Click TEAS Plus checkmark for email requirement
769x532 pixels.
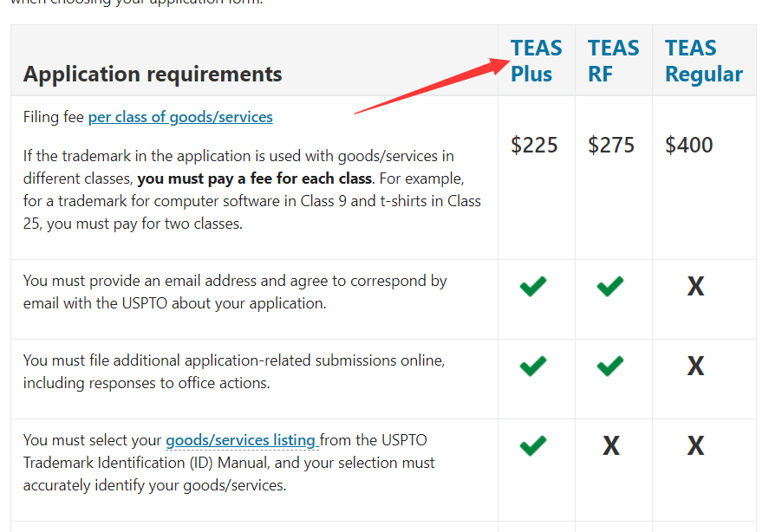[533, 286]
